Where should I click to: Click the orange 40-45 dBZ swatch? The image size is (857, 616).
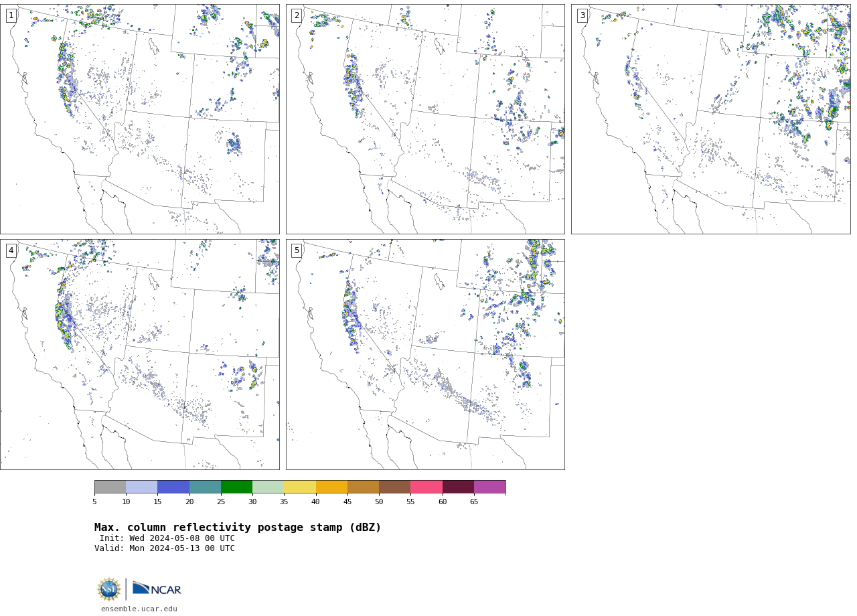pyautogui.click(x=331, y=487)
